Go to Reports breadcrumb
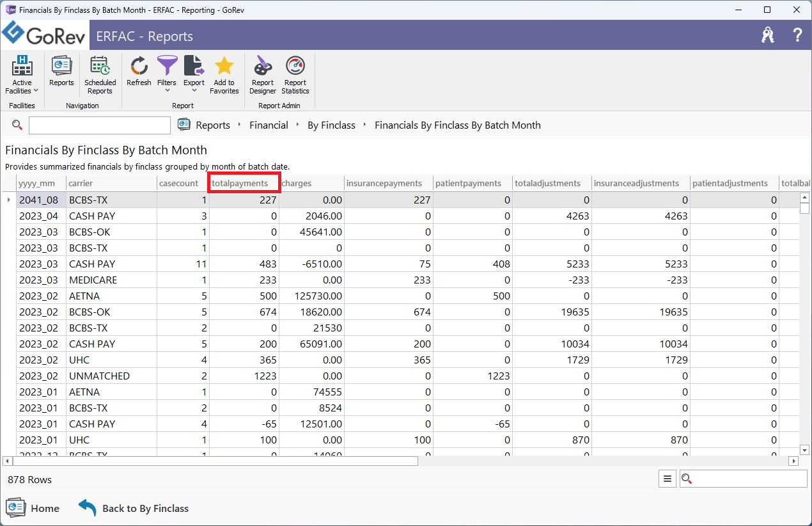The image size is (812, 526). [213, 125]
